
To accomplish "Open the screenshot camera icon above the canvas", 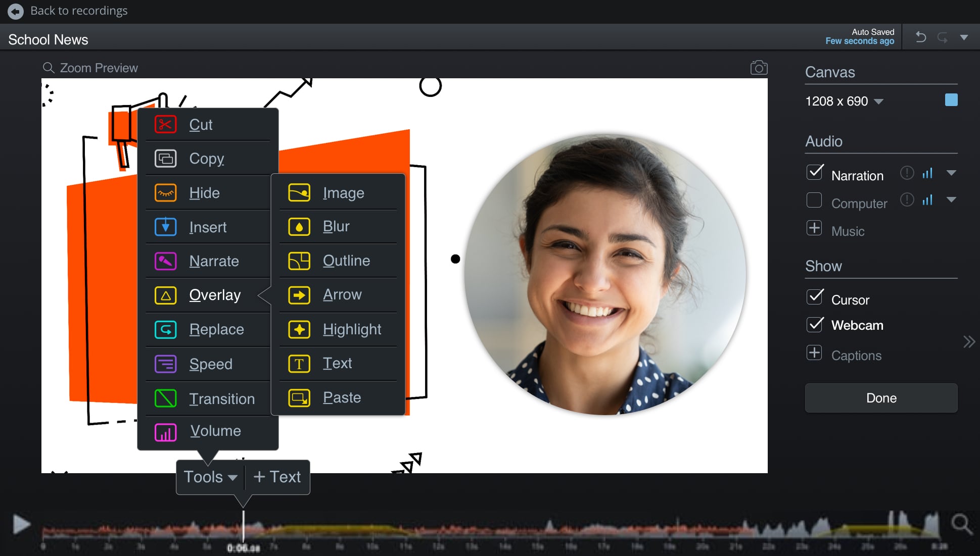I will click(x=758, y=67).
